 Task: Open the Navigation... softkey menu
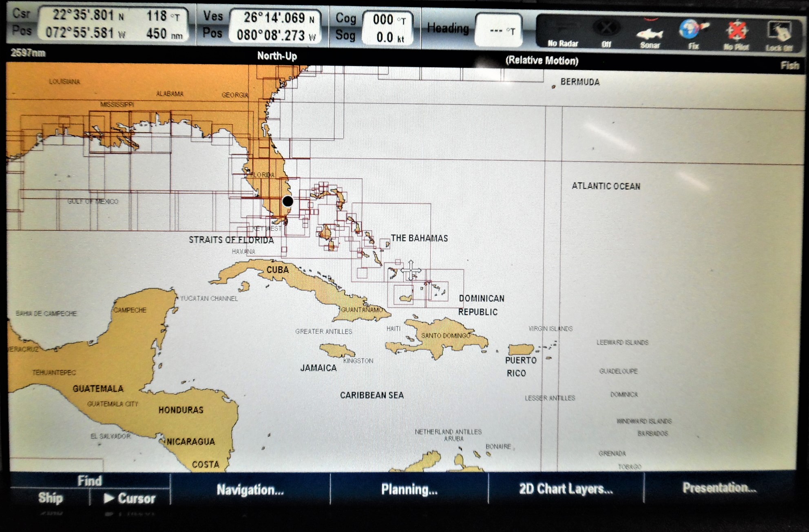250,490
